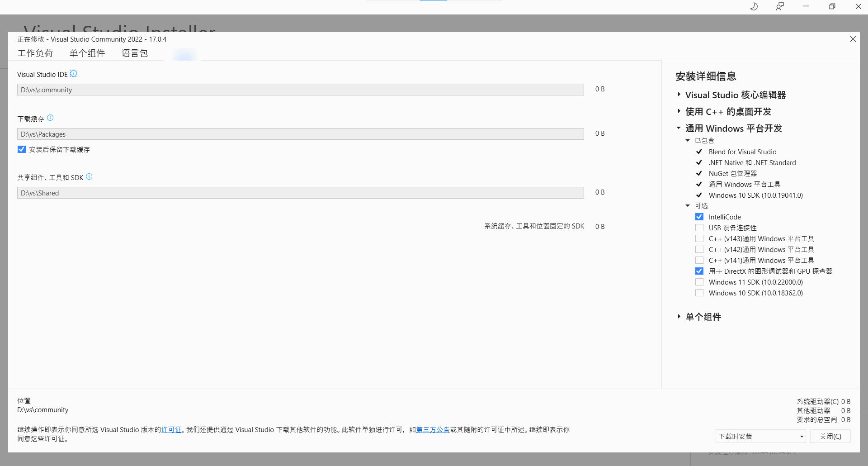
Task: Expand the 单个组件 section in details
Action: [x=679, y=317]
